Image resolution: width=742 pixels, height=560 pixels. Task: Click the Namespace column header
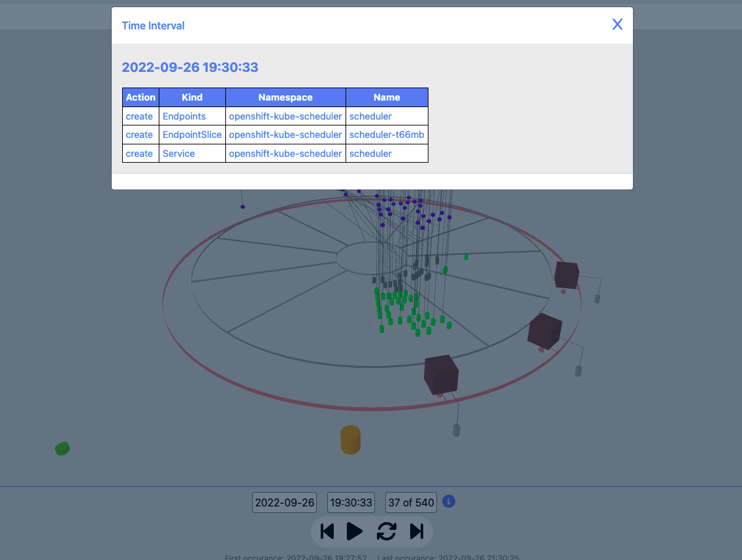tap(285, 97)
